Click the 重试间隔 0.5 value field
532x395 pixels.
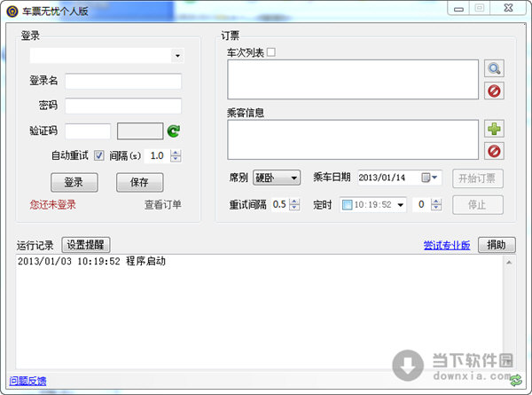(x=280, y=204)
